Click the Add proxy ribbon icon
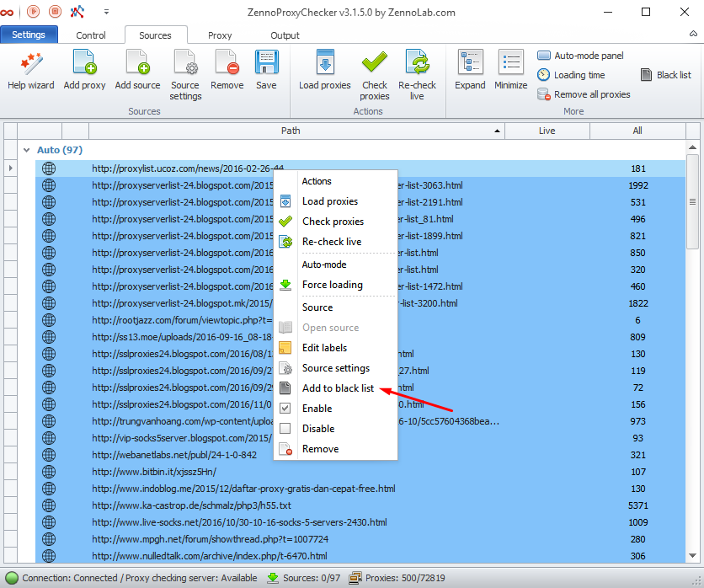704x588 pixels. [84, 71]
